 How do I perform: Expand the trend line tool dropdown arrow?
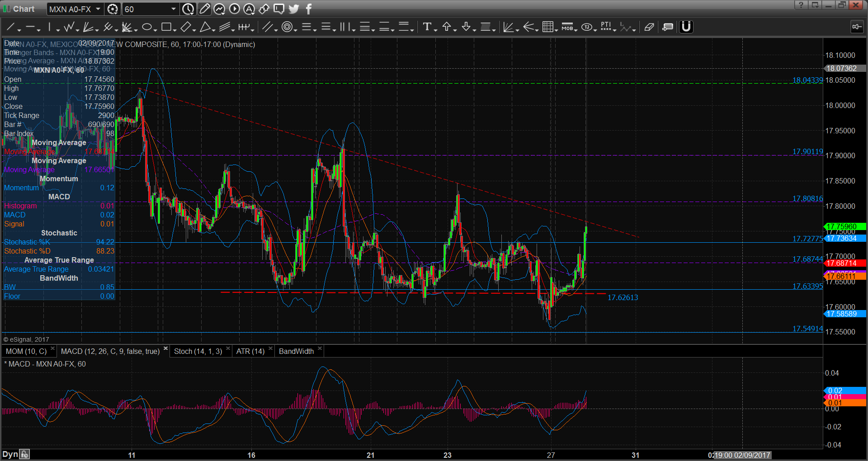click(x=19, y=30)
